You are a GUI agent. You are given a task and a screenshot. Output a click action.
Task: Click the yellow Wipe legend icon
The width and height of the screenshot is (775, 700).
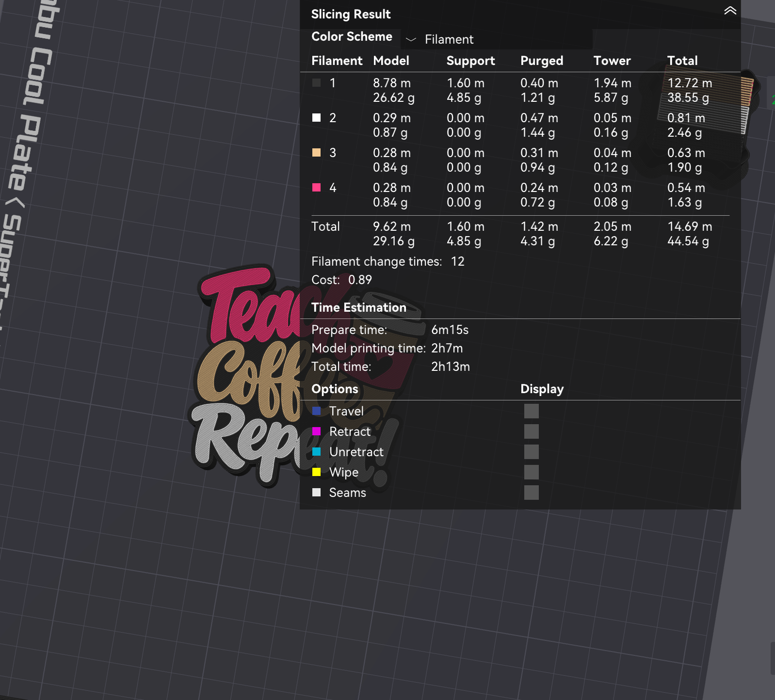click(316, 472)
